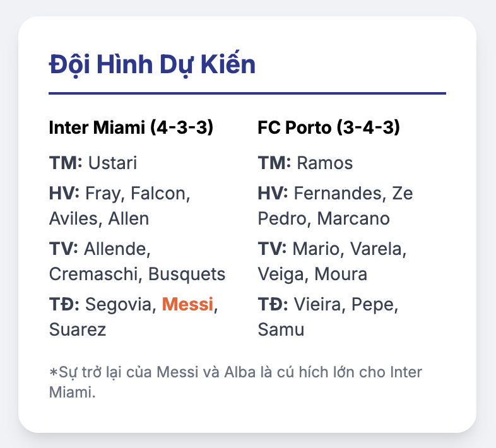The height and width of the screenshot is (448, 496).
Task: Click the highlighted Messi name
Action: [x=187, y=304]
